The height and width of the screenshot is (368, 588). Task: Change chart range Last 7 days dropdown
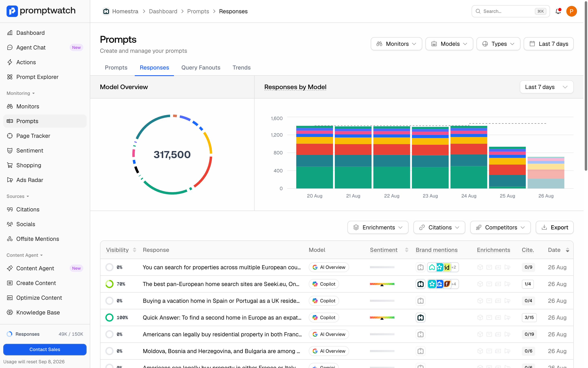tap(547, 87)
